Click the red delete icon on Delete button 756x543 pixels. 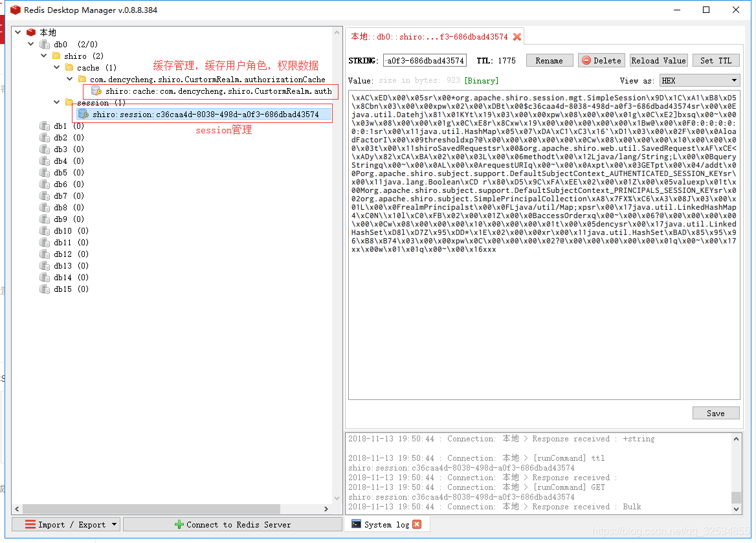tap(586, 60)
